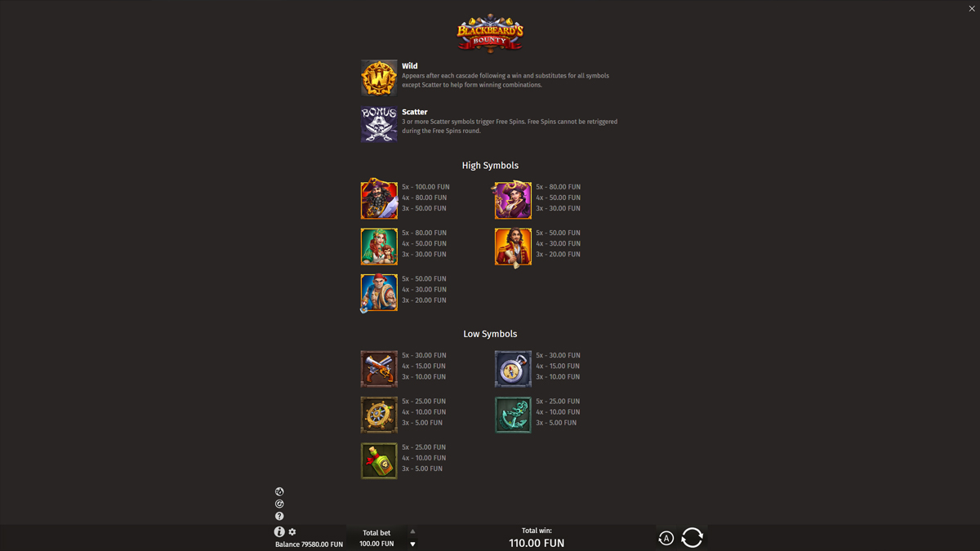Increase total bet with up arrow

pos(412,531)
